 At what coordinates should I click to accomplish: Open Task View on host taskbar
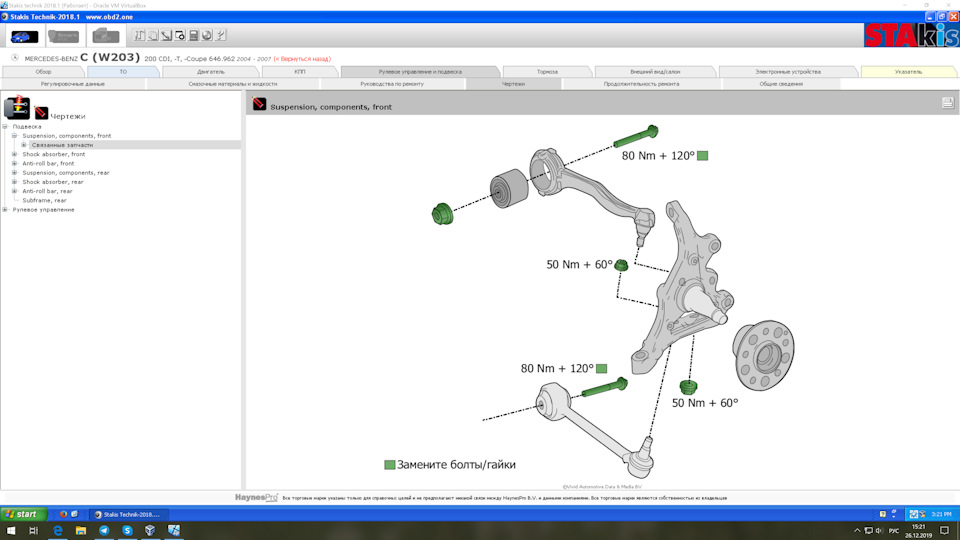tap(34, 531)
